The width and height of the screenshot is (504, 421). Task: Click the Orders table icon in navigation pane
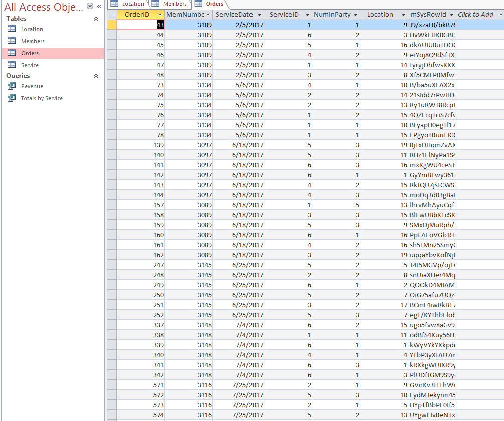[x=11, y=53]
